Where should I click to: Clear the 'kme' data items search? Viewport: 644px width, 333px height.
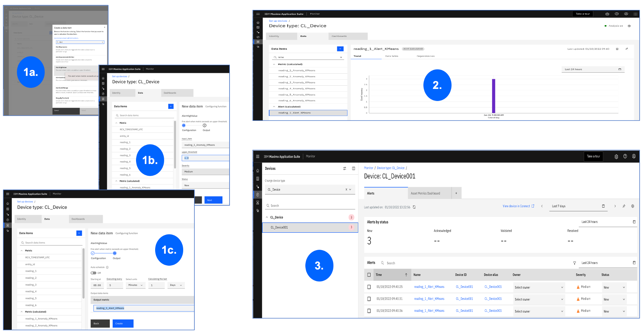(341, 57)
